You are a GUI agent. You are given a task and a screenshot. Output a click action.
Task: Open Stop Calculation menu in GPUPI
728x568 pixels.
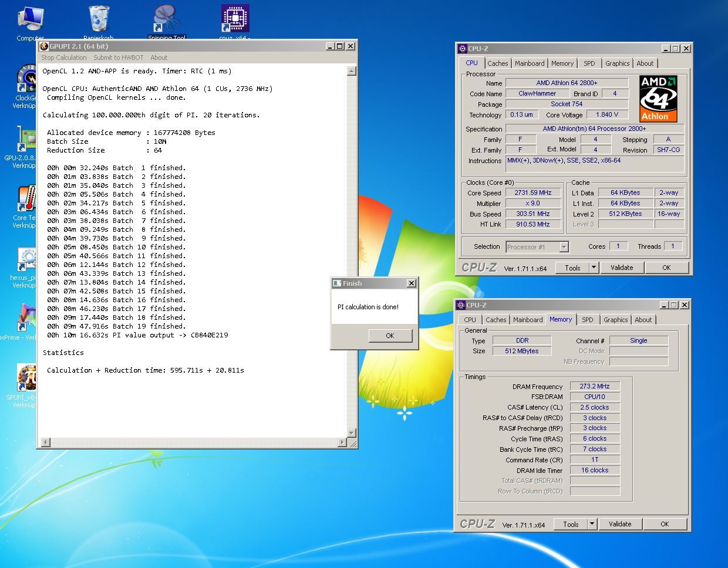point(64,58)
